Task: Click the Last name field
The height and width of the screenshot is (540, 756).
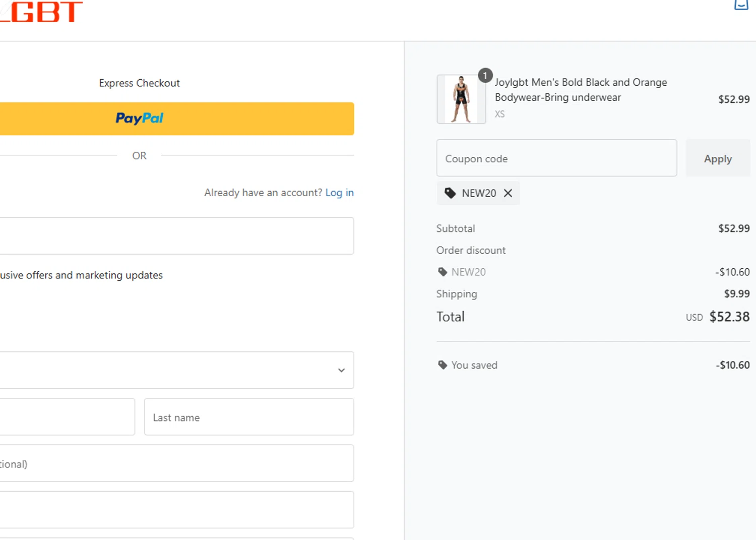Action: click(249, 417)
